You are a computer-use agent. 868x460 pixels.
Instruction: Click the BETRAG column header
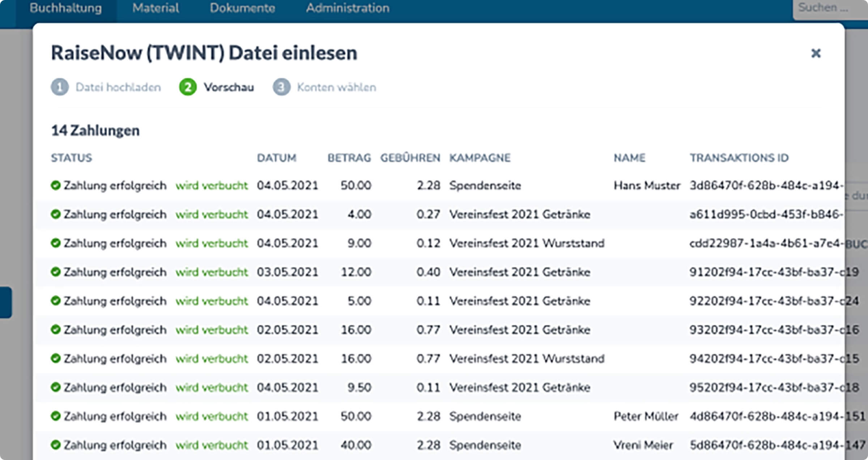[349, 158]
